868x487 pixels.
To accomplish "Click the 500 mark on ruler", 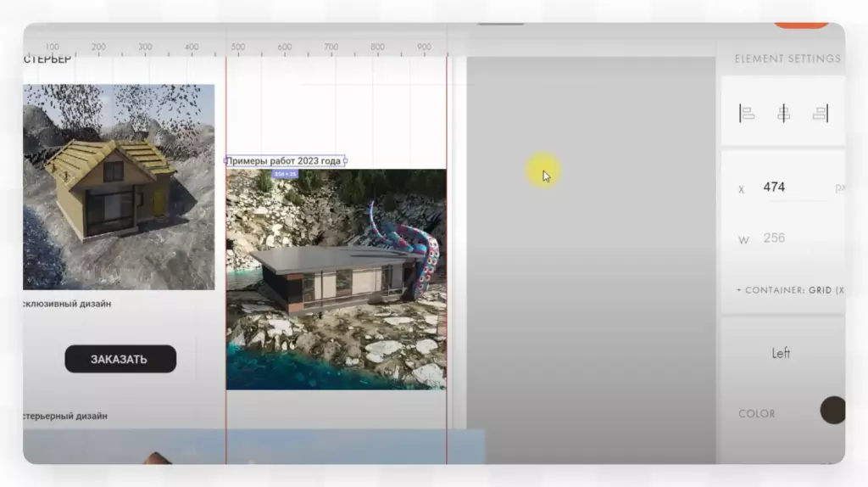I will coord(238,48).
